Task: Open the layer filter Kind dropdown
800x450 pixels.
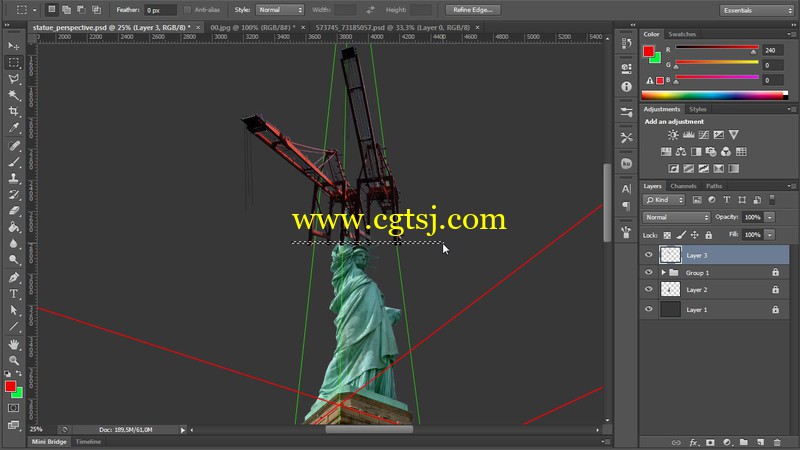Action: point(664,200)
